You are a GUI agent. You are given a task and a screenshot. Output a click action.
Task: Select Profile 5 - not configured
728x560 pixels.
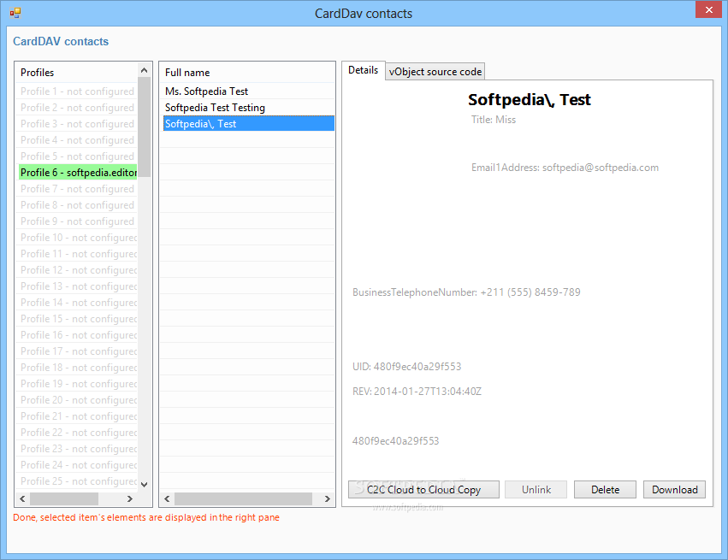[x=78, y=156]
